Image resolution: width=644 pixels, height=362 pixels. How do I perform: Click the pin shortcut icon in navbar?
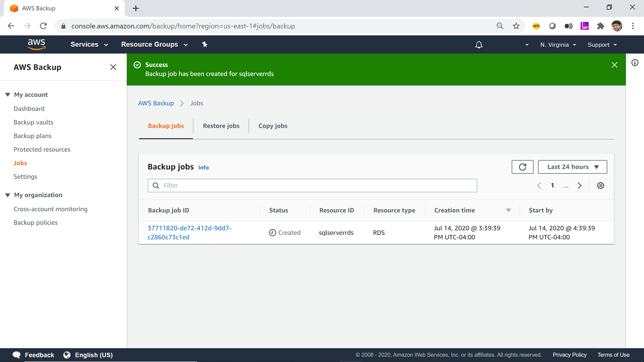pos(205,44)
